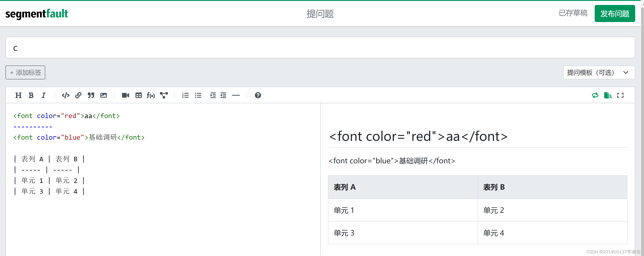The width and height of the screenshot is (644, 256).
Task: Click the blue 基础调研 font line in the editor
Action: coord(79,137)
